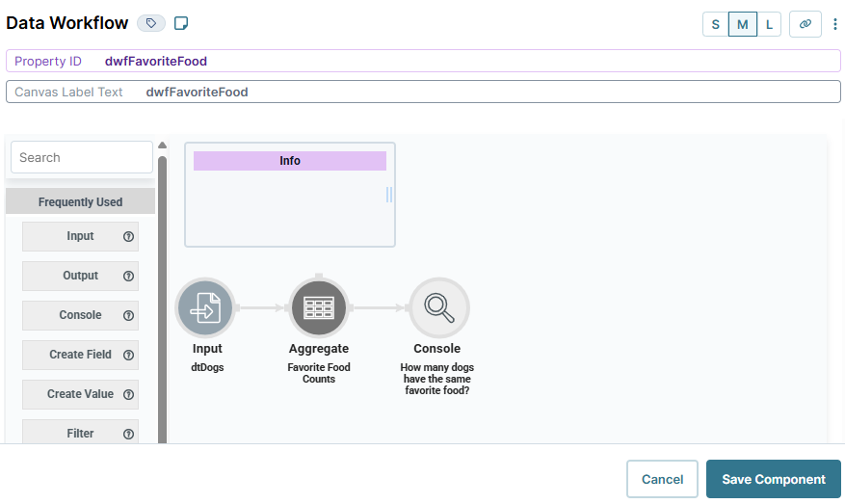Click the link/copy icon button
The width and height of the screenshot is (845, 504).
(805, 24)
